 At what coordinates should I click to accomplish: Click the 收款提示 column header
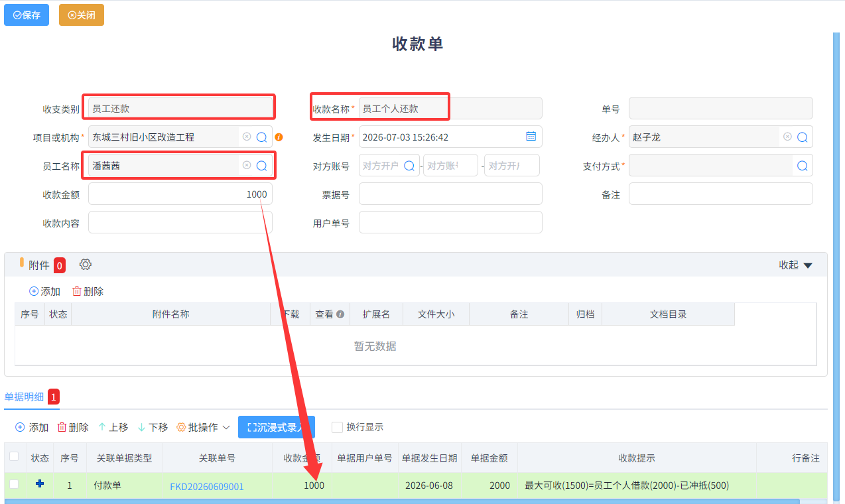(x=637, y=458)
